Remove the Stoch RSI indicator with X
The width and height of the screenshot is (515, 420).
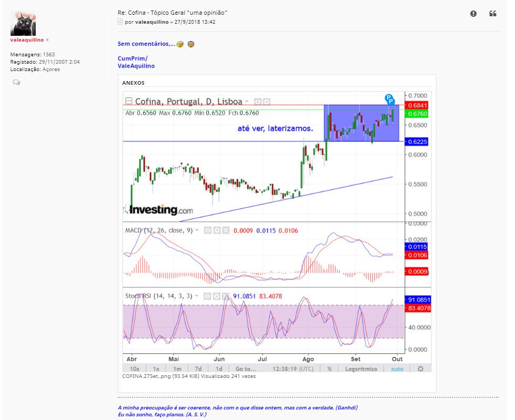[226, 296]
